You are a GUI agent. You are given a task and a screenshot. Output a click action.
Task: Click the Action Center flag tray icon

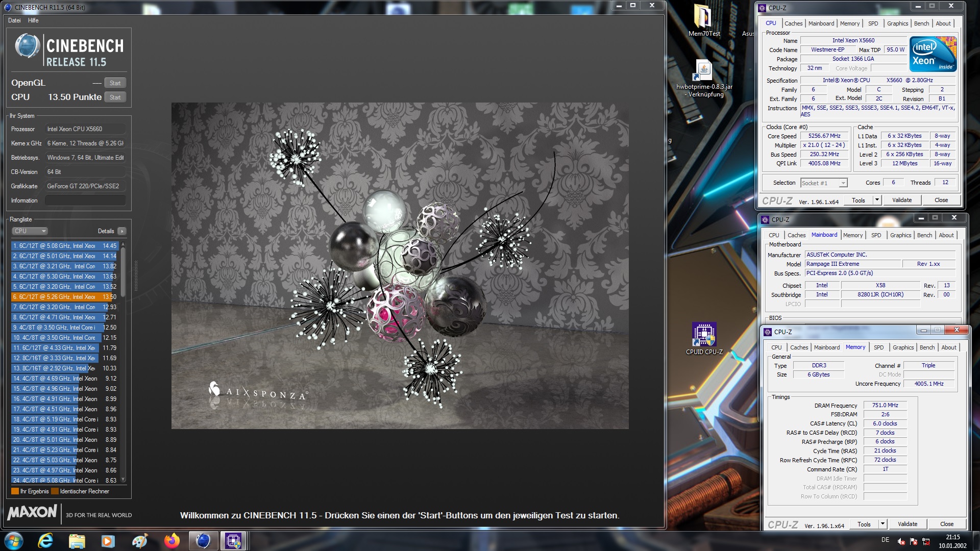click(x=914, y=542)
